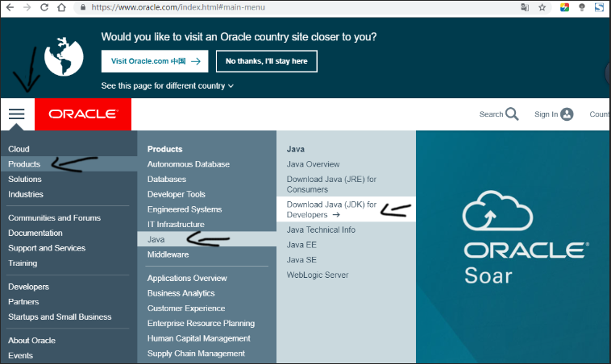This screenshot has width=611, height=364.
Task: Reload the page with the refresh icon
Action: [44, 7]
